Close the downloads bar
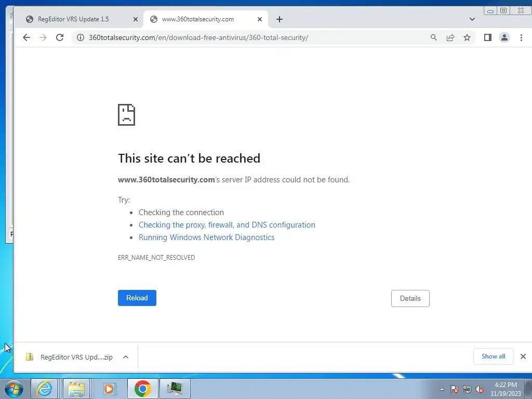Viewport: 532px width, 399px height. pos(523,356)
